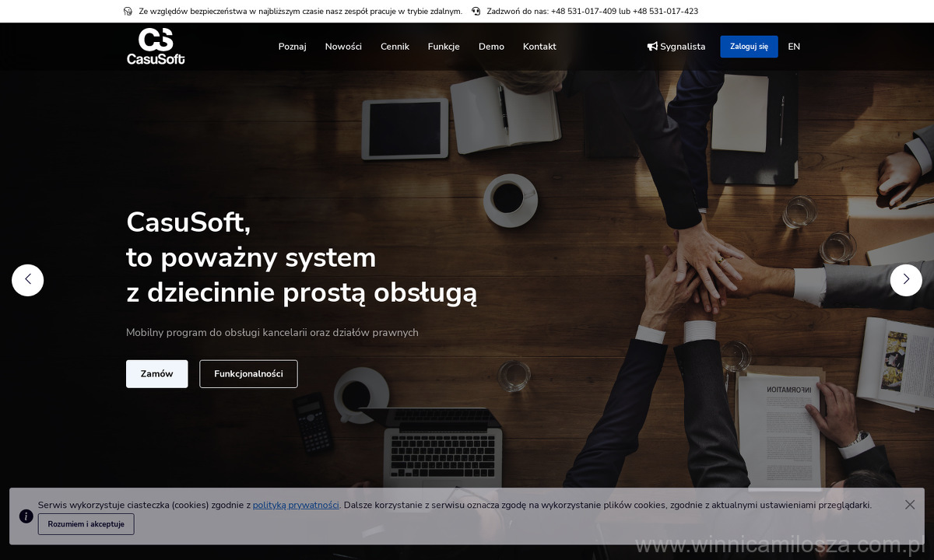Click the headset icon in top bar
Screen dimensions: 934x560
coord(128,12)
